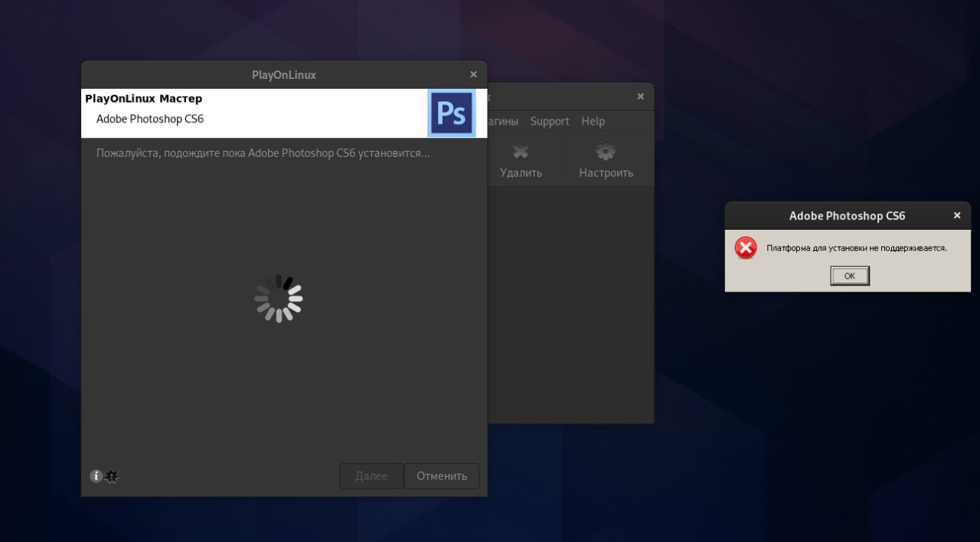Click OK in the Adobe Photoshop CS6 error dialog
The image size is (980, 542).
click(x=850, y=276)
